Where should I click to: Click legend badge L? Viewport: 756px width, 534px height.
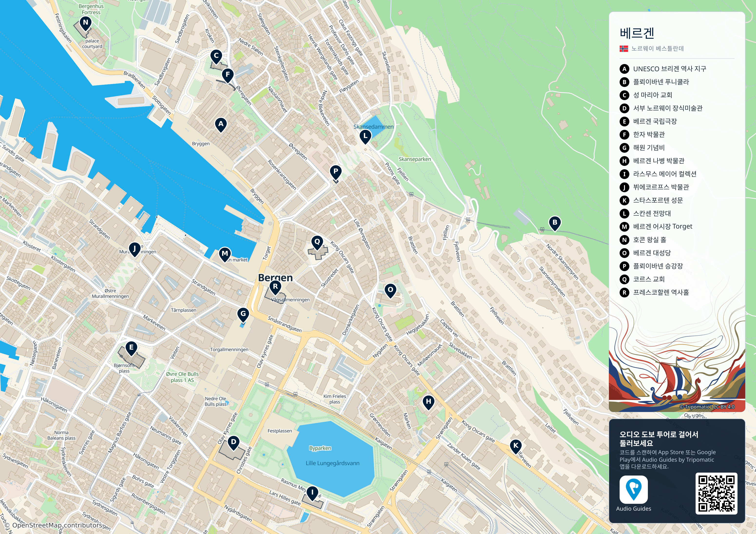624,213
